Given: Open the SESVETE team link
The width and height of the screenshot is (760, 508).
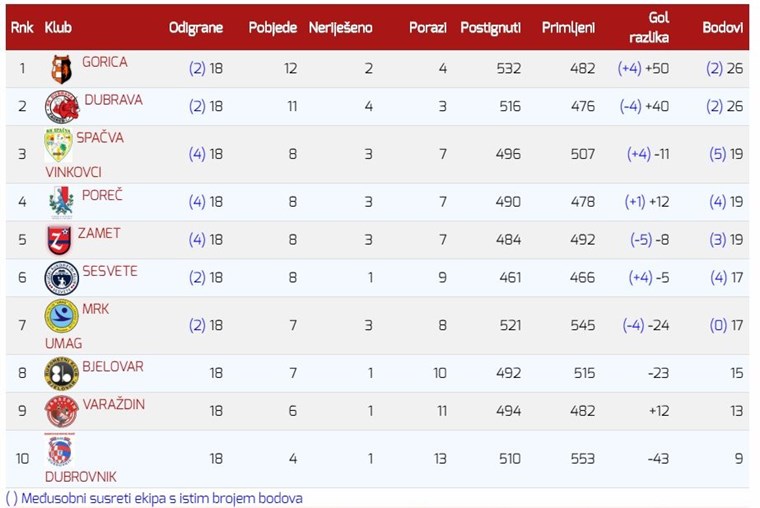Looking at the screenshot, I should point(110,271).
